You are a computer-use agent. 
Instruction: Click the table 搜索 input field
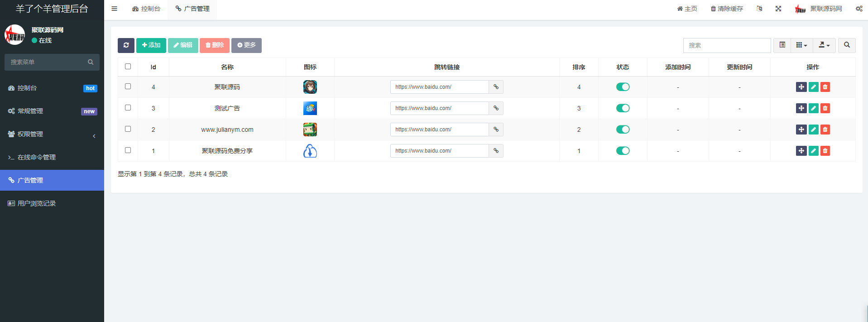point(727,45)
